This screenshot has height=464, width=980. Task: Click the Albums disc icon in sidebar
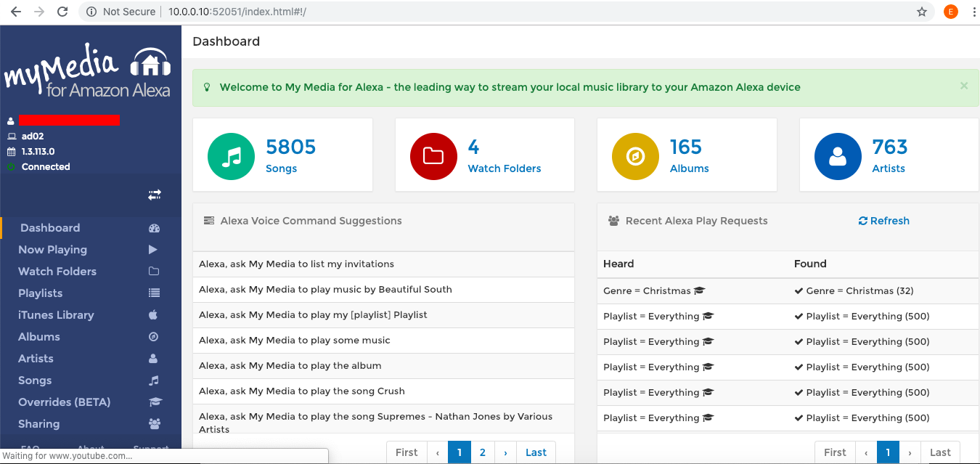point(153,337)
